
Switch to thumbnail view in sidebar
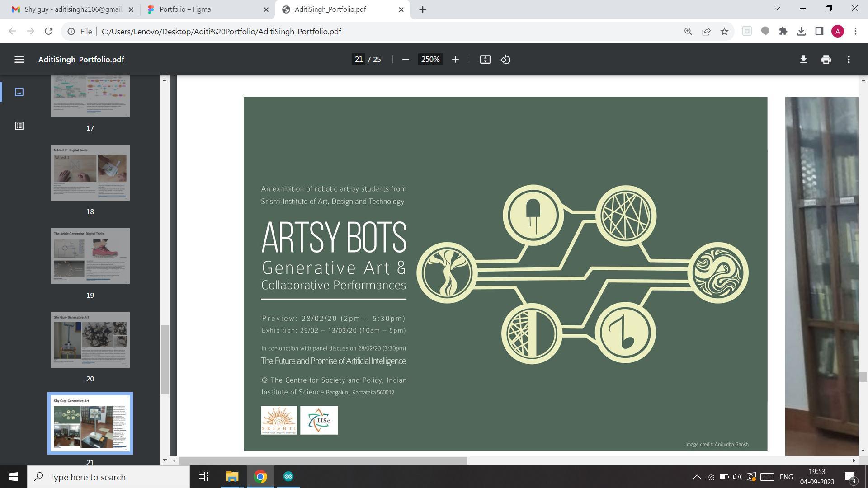[x=19, y=92]
